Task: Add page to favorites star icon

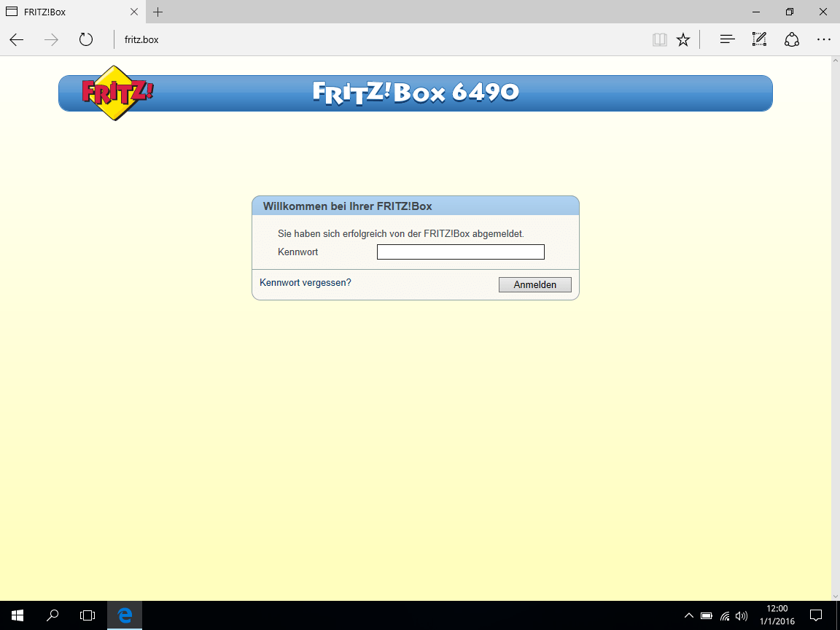Action: (x=683, y=39)
